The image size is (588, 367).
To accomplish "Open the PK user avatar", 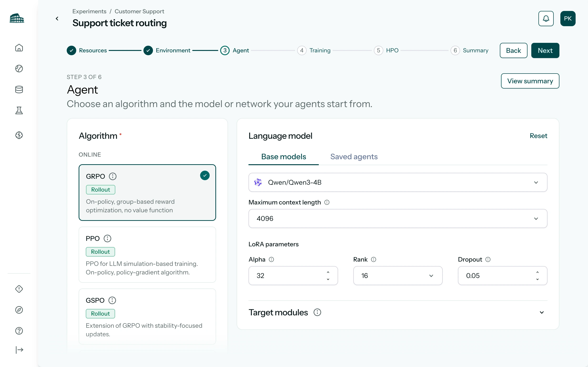I will pyautogui.click(x=568, y=19).
